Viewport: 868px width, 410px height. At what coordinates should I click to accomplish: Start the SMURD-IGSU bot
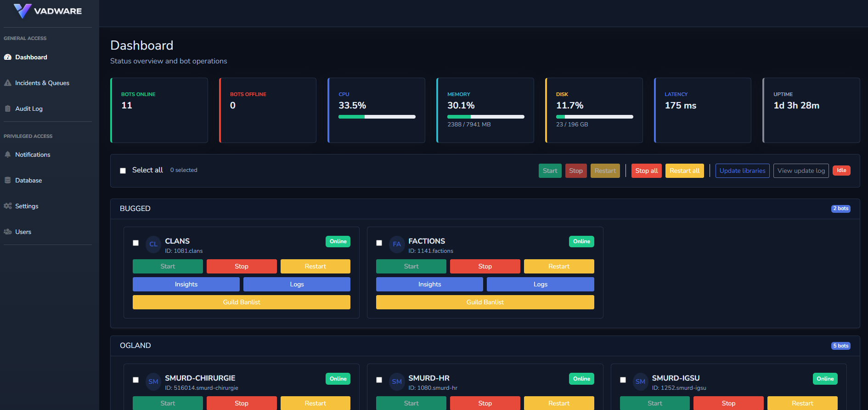(655, 403)
